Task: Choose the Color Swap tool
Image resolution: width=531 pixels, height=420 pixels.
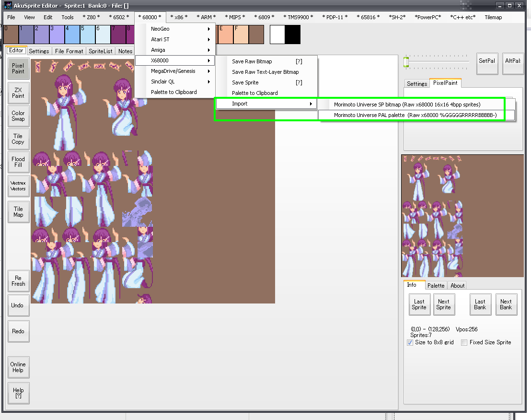Action: (18, 116)
